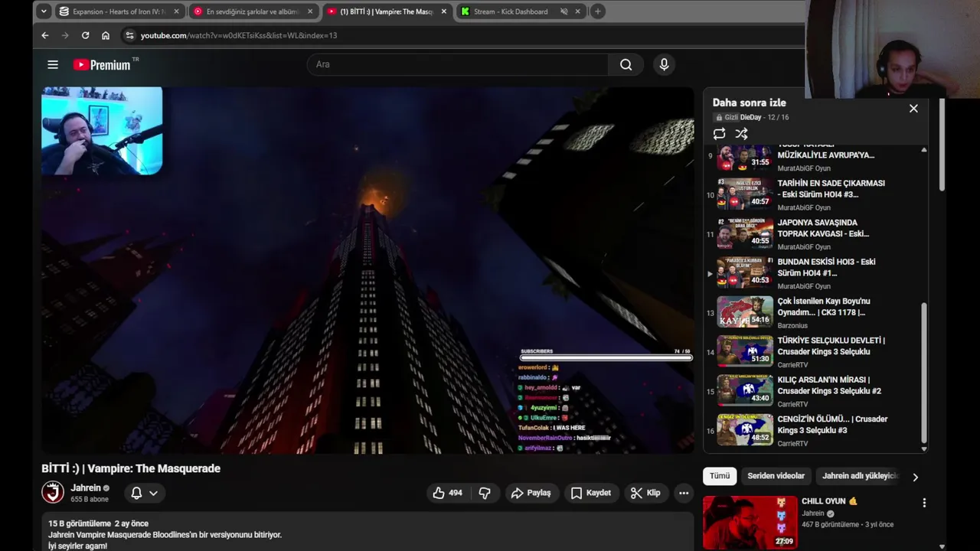Create a clip with Klip button

click(x=645, y=493)
